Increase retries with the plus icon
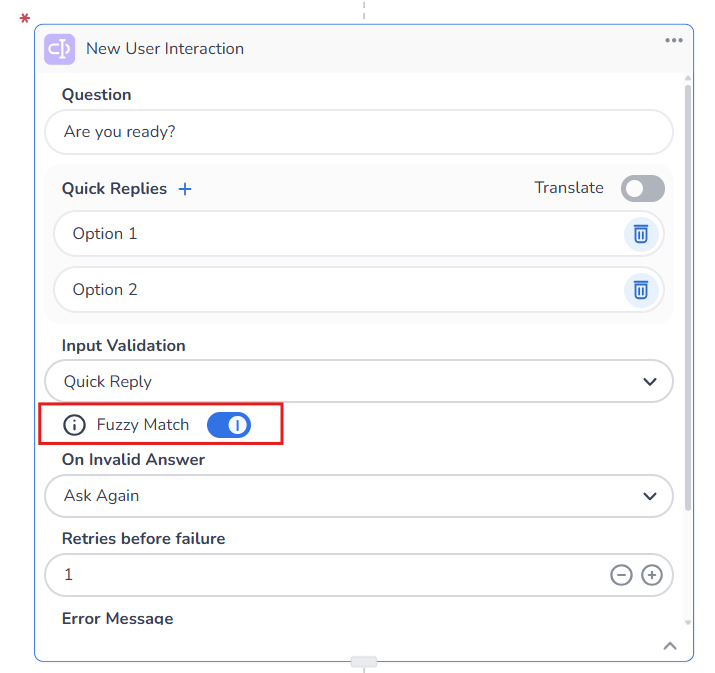 click(652, 575)
